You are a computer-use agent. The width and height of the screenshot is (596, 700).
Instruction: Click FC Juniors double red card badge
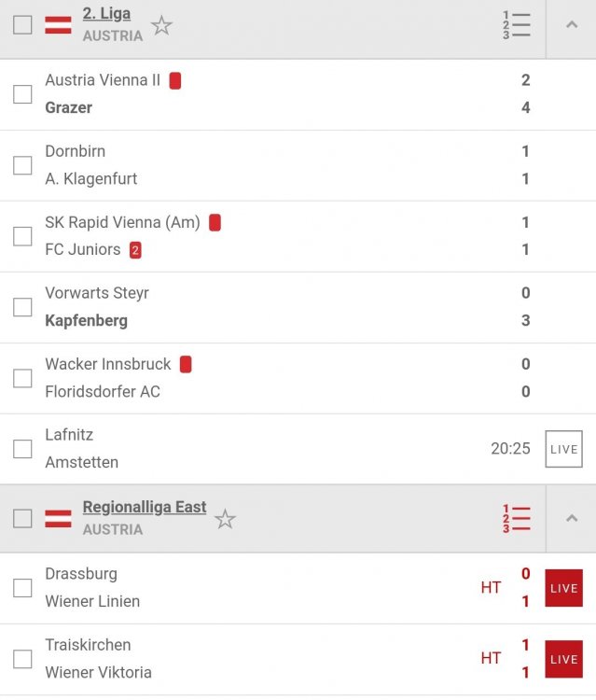click(x=135, y=250)
